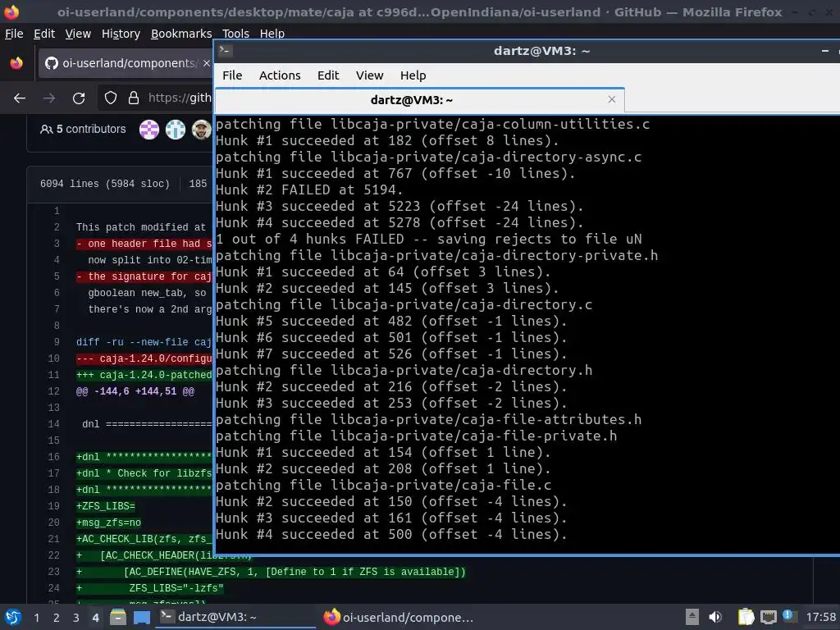Screen dimensions: 840x630
Task: Open the terminal File menu
Action: [x=232, y=75]
